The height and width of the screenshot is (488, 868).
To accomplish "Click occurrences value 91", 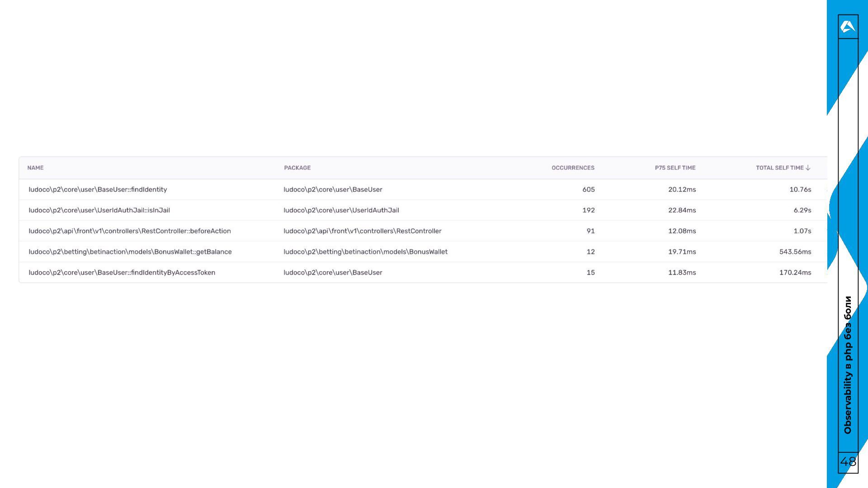I will coord(590,231).
